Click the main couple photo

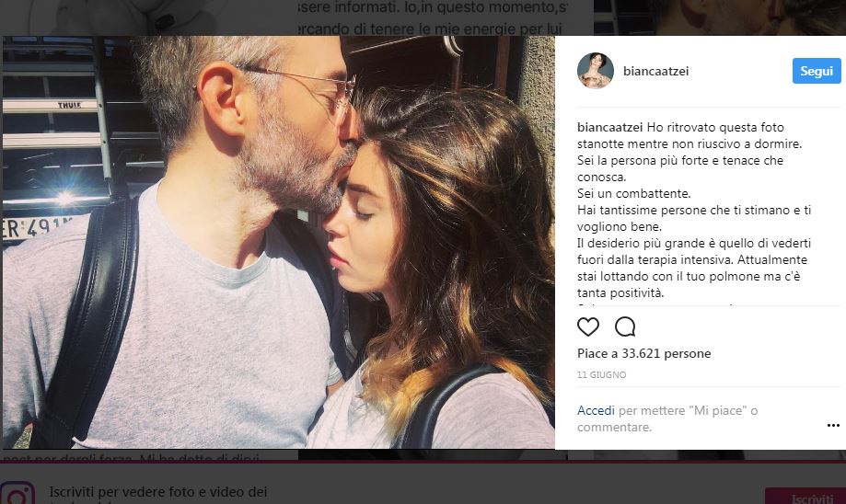coord(278,243)
